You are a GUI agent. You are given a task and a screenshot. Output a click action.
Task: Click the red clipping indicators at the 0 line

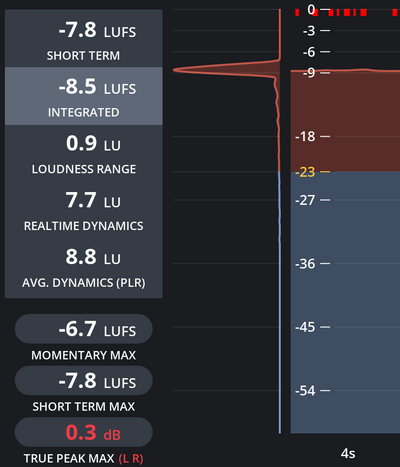point(347,12)
